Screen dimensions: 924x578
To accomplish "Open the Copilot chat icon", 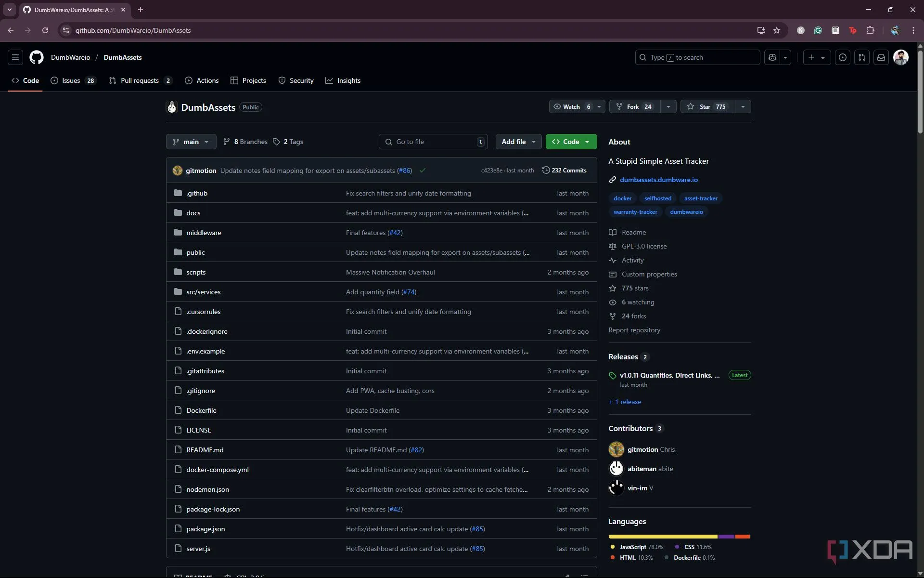I will tap(772, 57).
